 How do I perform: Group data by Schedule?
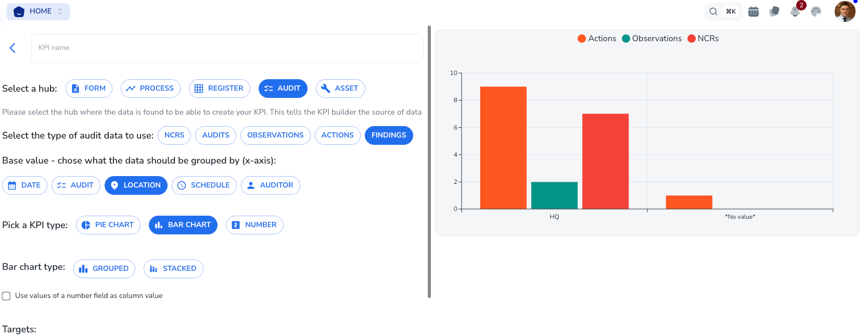pos(204,185)
